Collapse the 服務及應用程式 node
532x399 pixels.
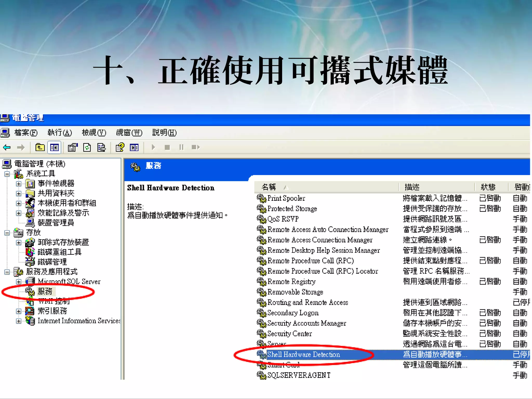(7, 272)
